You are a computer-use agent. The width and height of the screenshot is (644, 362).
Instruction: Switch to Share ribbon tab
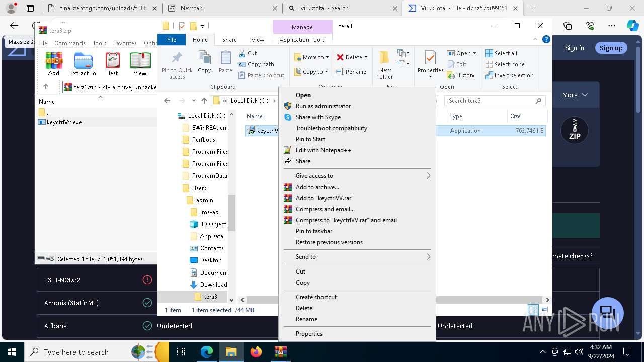tap(229, 40)
